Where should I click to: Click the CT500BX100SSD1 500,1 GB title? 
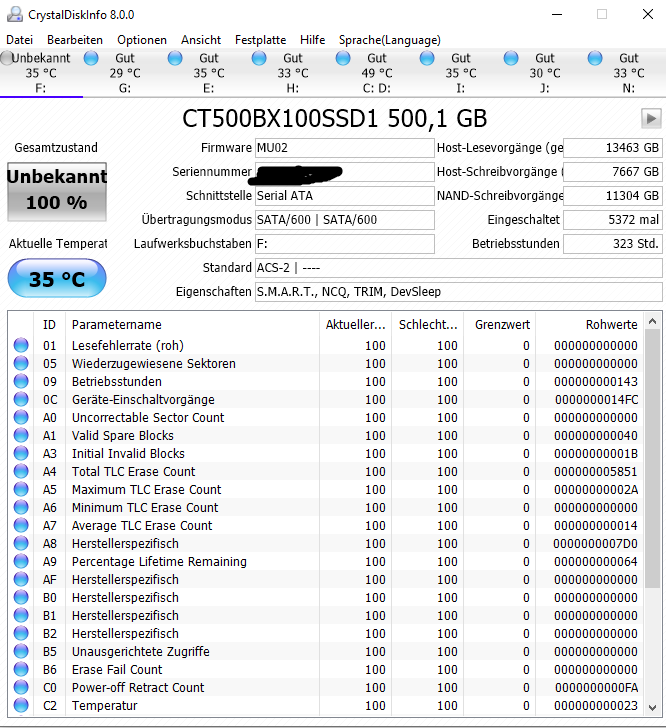pos(334,119)
